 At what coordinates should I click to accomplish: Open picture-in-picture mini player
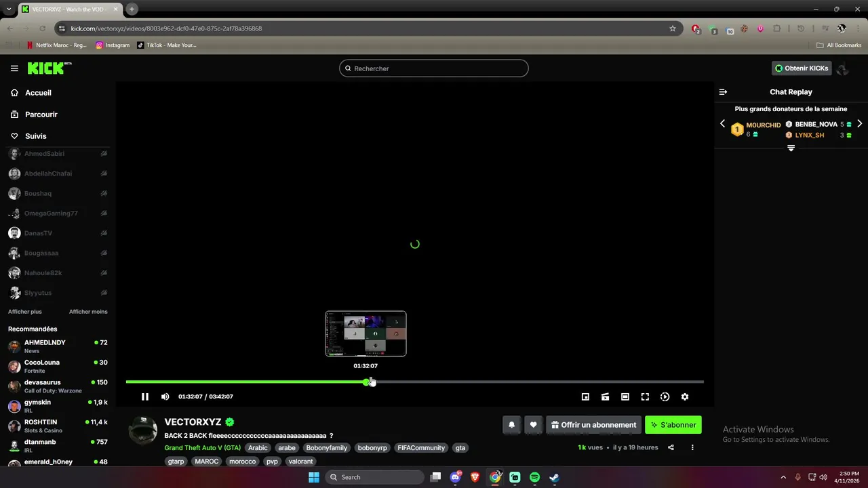coord(585,396)
